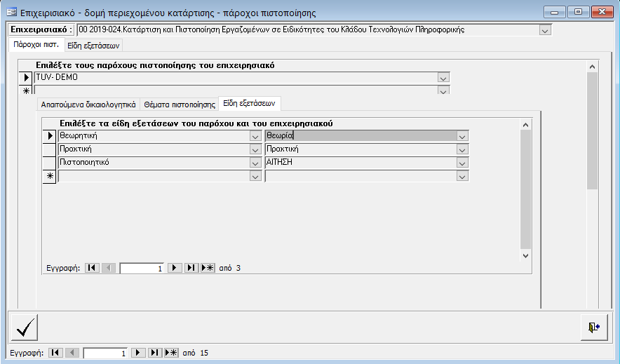The image size is (620, 364).
Task: Go to first record in bottom navigator
Action: pyautogui.click(x=55, y=353)
